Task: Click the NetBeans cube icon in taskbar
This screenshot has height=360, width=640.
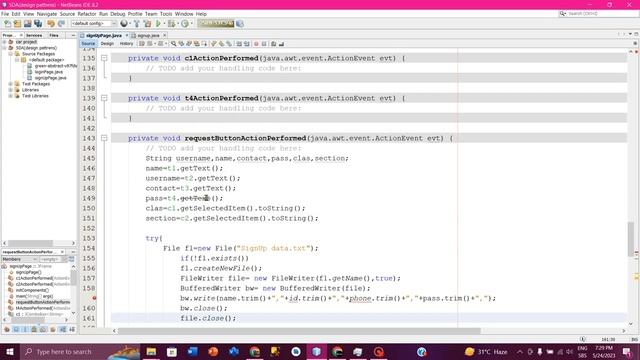Action: pos(317,352)
